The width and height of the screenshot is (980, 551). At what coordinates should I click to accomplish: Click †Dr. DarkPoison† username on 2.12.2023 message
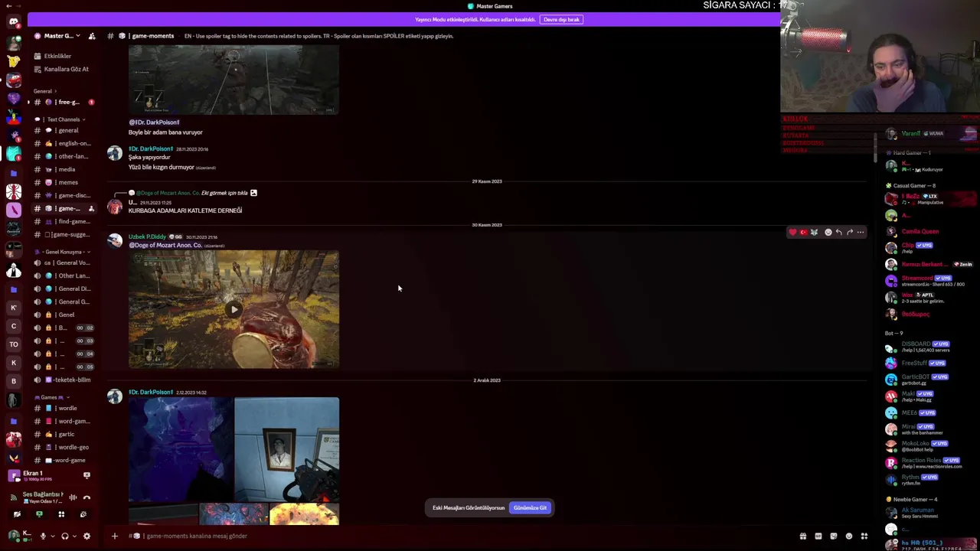coord(151,392)
